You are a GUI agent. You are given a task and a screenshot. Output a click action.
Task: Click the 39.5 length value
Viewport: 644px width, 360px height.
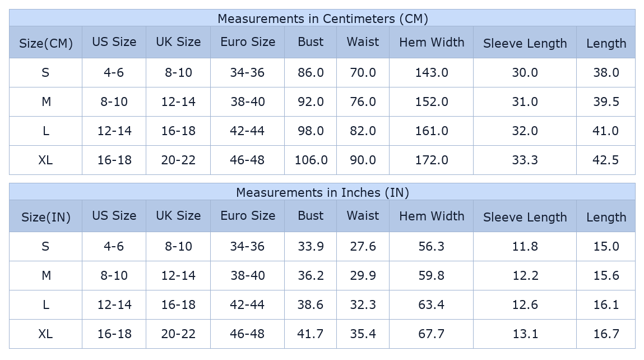click(x=606, y=101)
